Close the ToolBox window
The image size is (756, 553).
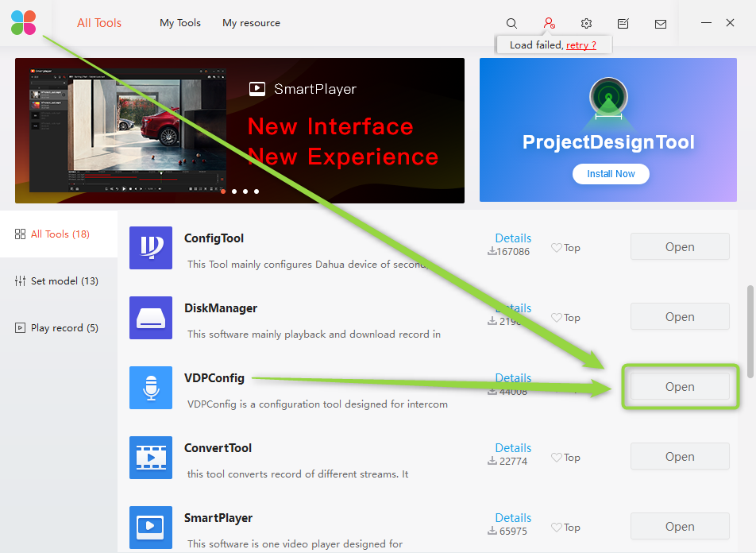(730, 23)
